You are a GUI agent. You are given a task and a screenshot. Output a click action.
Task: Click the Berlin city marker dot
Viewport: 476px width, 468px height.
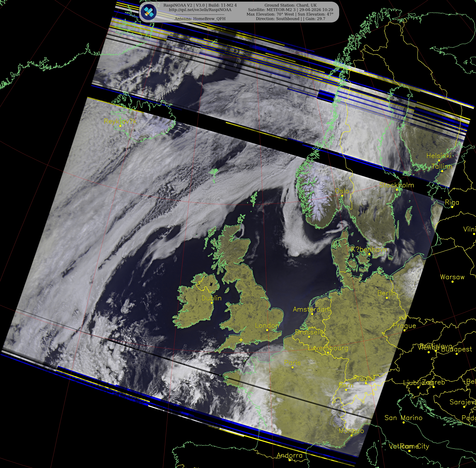(387, 298)
